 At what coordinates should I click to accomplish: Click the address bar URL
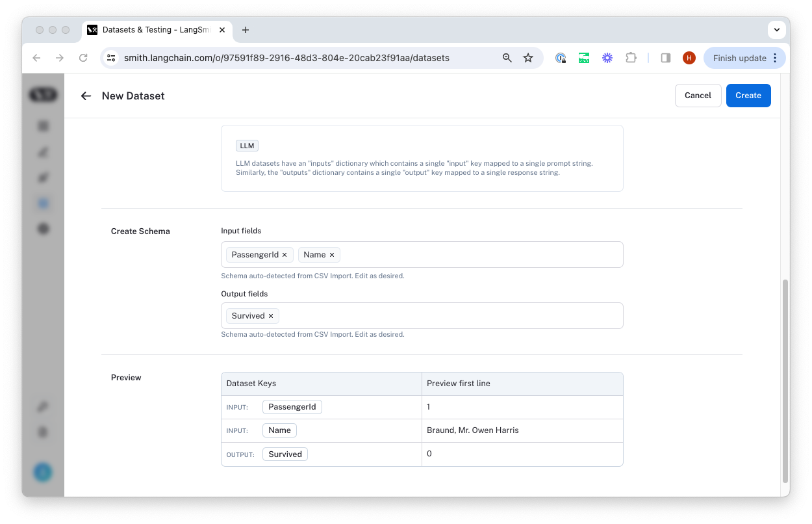pos(286,58)
